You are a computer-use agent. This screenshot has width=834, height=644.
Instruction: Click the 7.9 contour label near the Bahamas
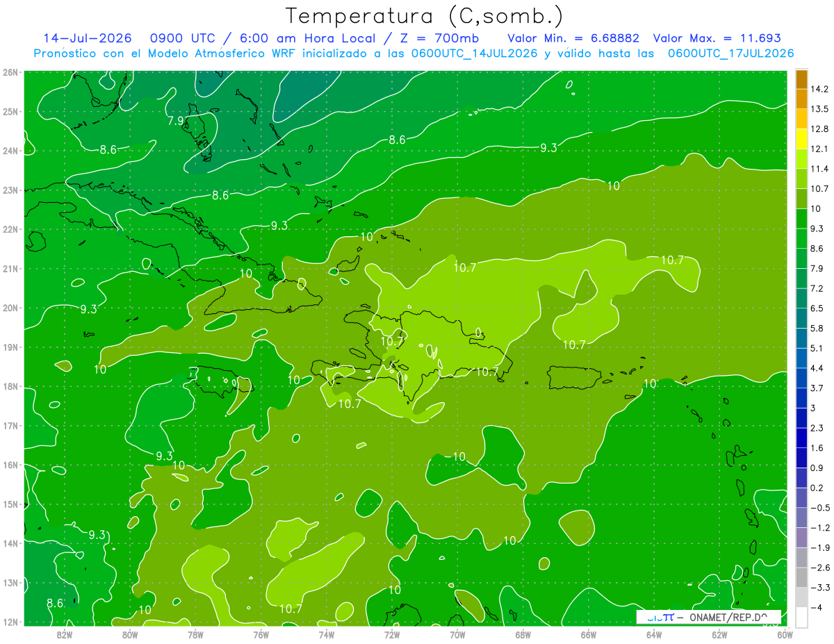click(176, 120)
